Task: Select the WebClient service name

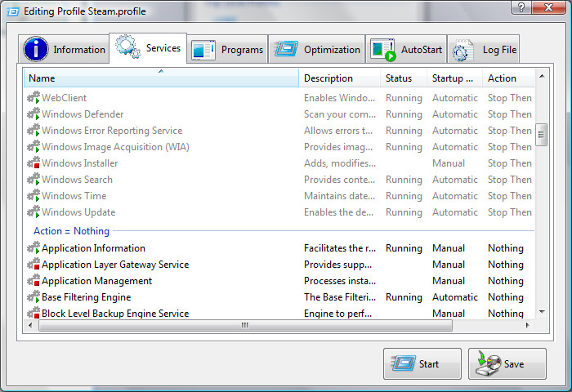Action: pos(64,98)
